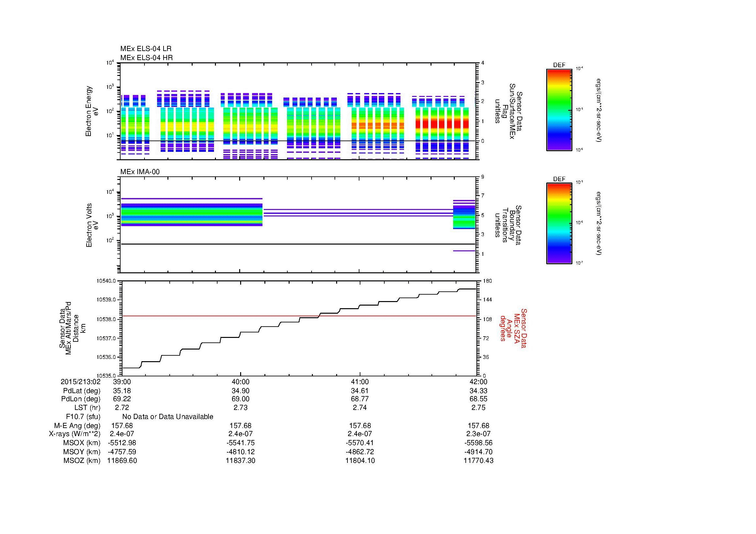Click the '40:00' time tick label
This screenshot has height=534, width=756.
point(241,382)
